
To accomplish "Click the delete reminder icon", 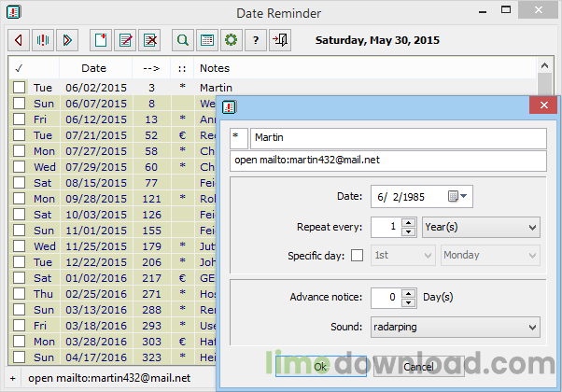I will [x=148, y=40].
